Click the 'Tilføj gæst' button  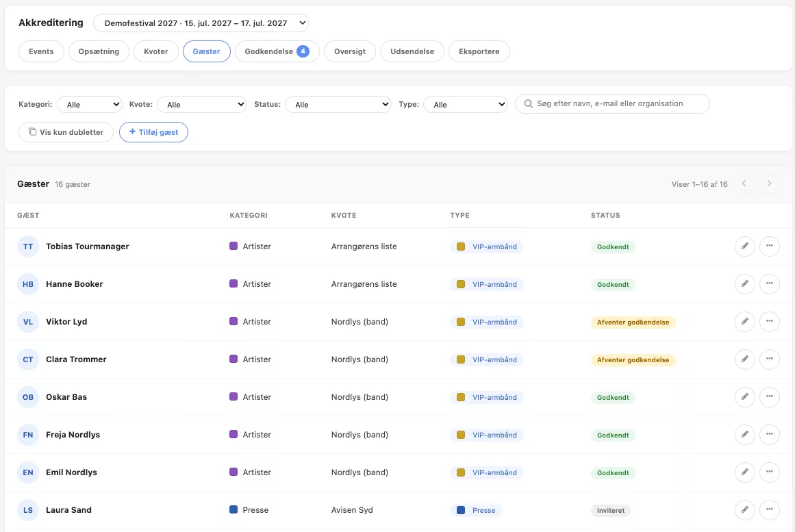point(153,132)
